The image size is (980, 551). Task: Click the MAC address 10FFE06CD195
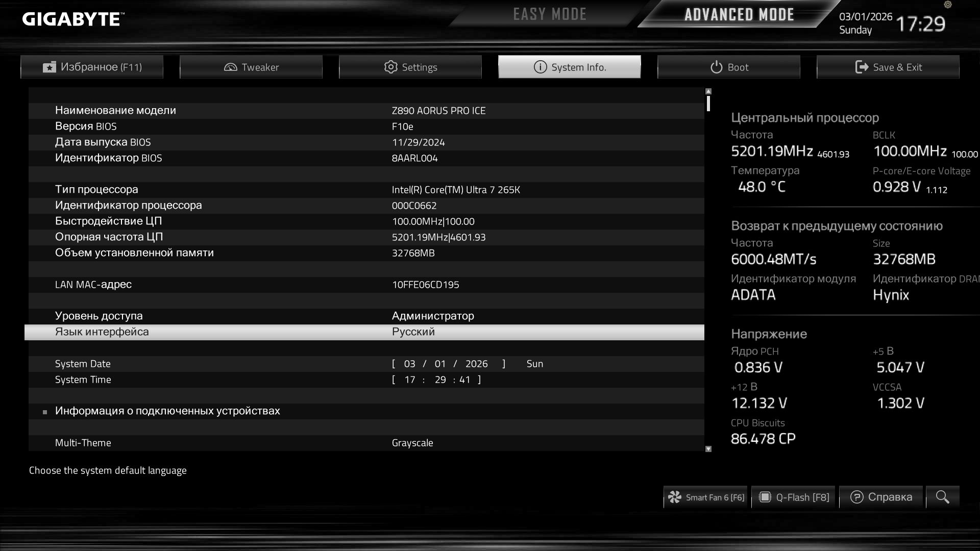click(x=426, y=285)
